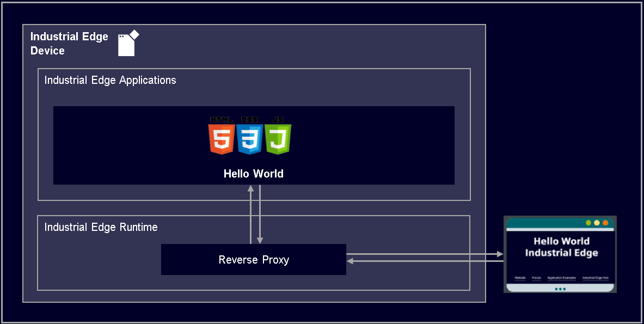The width and height of the screenshot is (644, 324).
Task: Select the Reverse Proxy box
Action: pos(254,260)
